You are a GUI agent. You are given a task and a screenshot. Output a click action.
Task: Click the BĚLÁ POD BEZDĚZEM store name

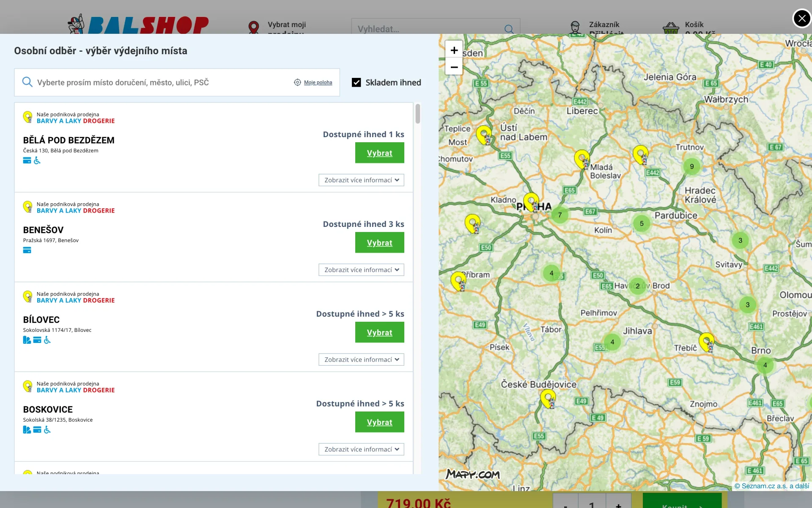69,140
